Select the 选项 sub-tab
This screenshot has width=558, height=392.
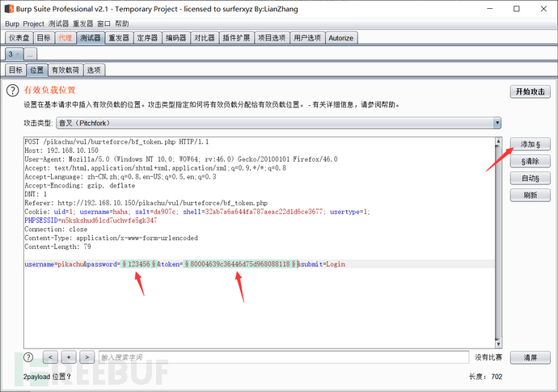94,70
